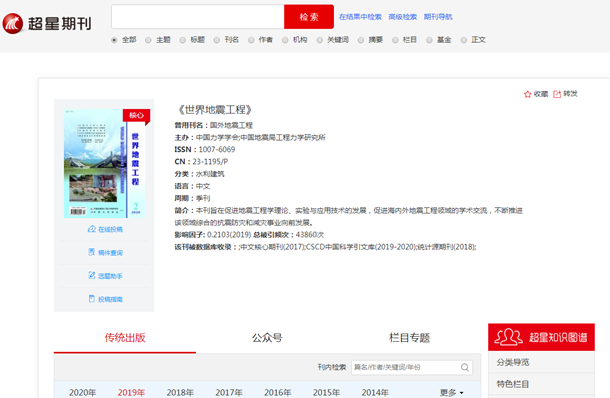Click the ISSN value 1007-6069
Image resolution: width=610 pixels, height=398 pixels.
217,149
